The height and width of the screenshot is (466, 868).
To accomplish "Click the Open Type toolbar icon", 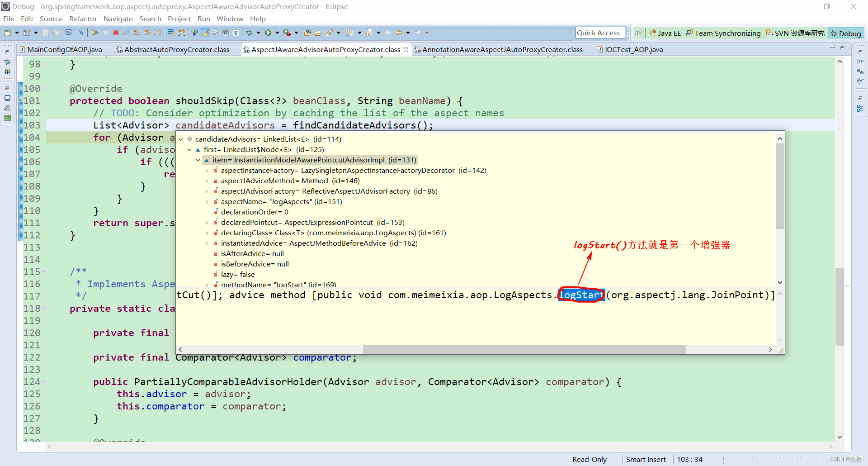I will 307,33.
